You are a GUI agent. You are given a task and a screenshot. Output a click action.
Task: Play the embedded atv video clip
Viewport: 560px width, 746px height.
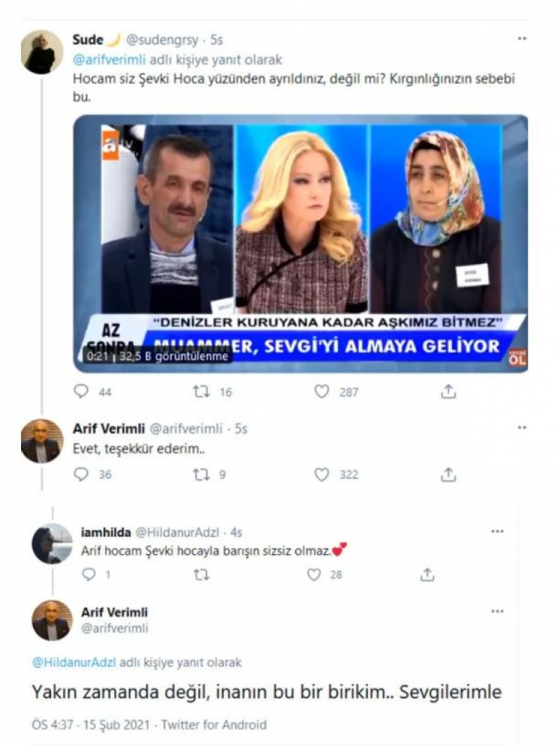tap(301, 243)
